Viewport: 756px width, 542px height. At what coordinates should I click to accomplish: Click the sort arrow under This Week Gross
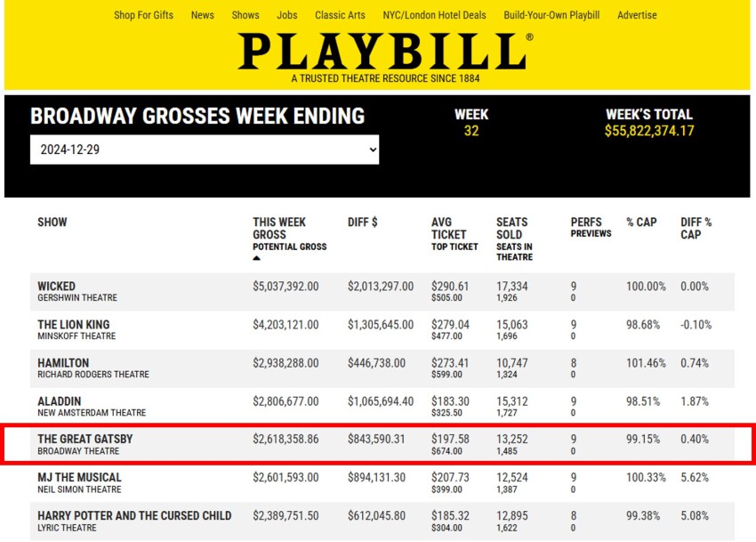tap(257, 258)
